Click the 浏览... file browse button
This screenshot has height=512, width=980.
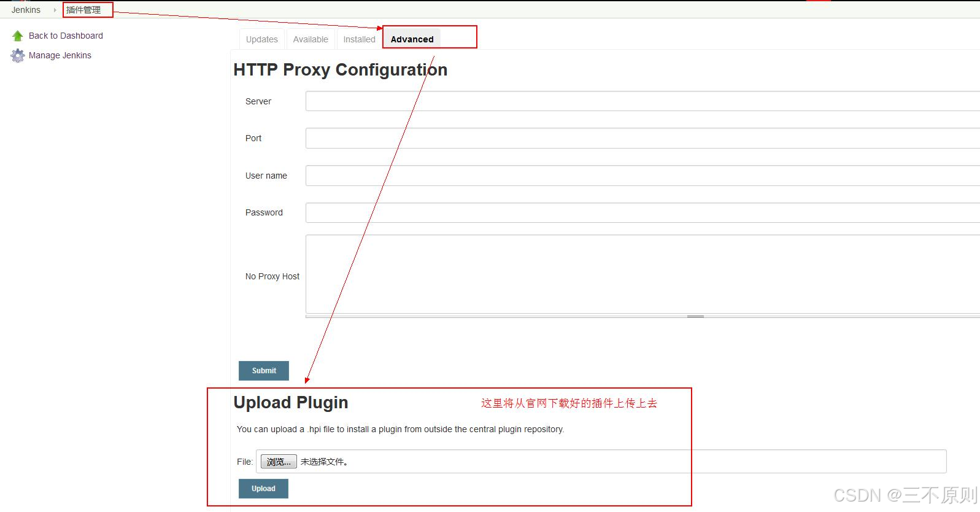(279, 462)
